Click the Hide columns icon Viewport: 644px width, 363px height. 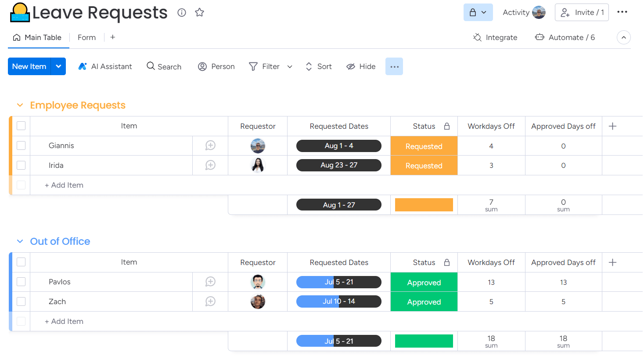360,66
